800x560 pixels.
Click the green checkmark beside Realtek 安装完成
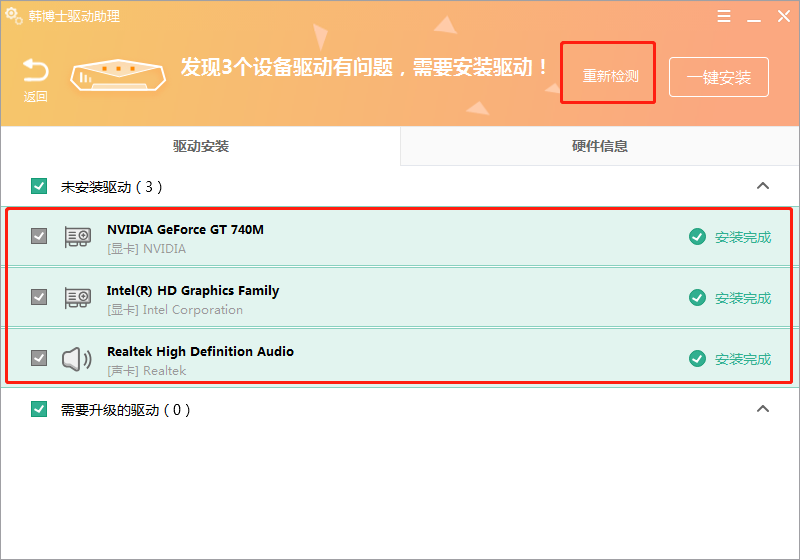click(697, 359)
